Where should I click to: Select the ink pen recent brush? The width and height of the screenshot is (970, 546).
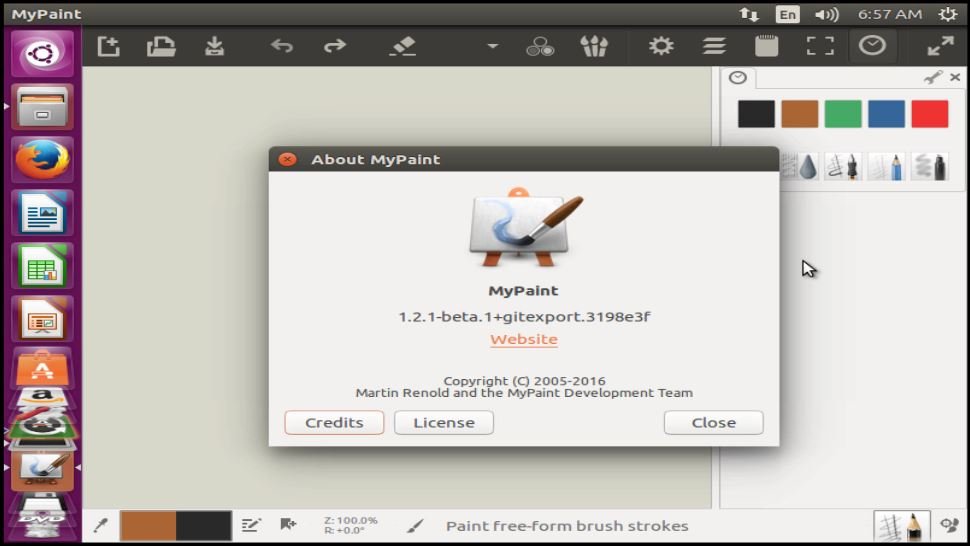[x=843, y=166]
